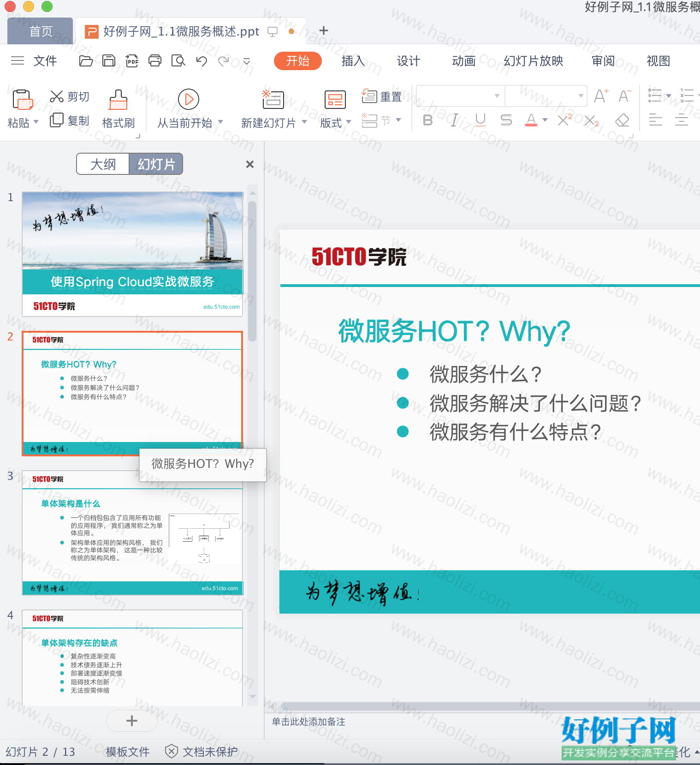Screen dimensions: 700x765
Task: Click the font color A swatch
Action: tap(531, 120)
